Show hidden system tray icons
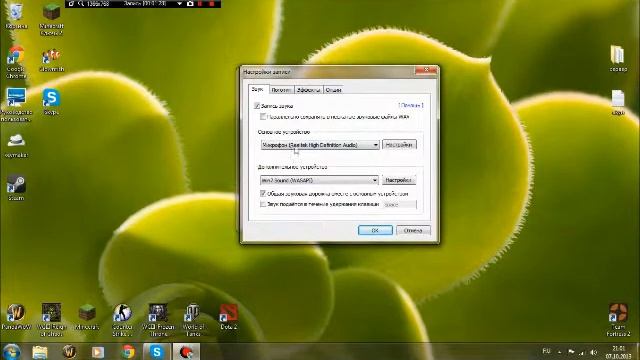 click(x=560, y=352)
